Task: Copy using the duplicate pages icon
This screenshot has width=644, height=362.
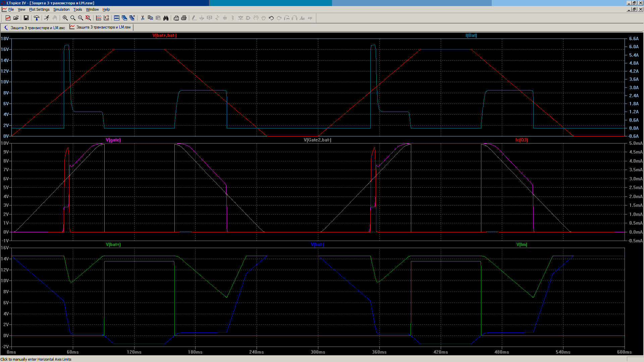Action: pos(150,18)
